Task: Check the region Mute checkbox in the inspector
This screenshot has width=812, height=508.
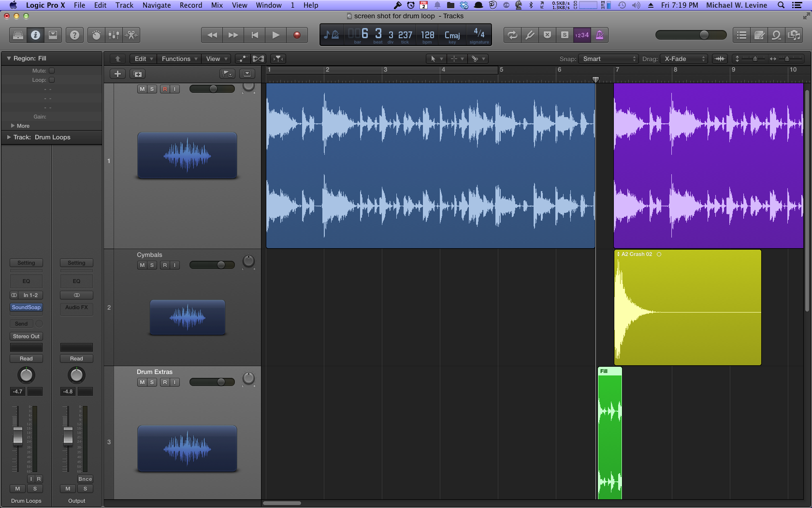Action: (52, 71)
